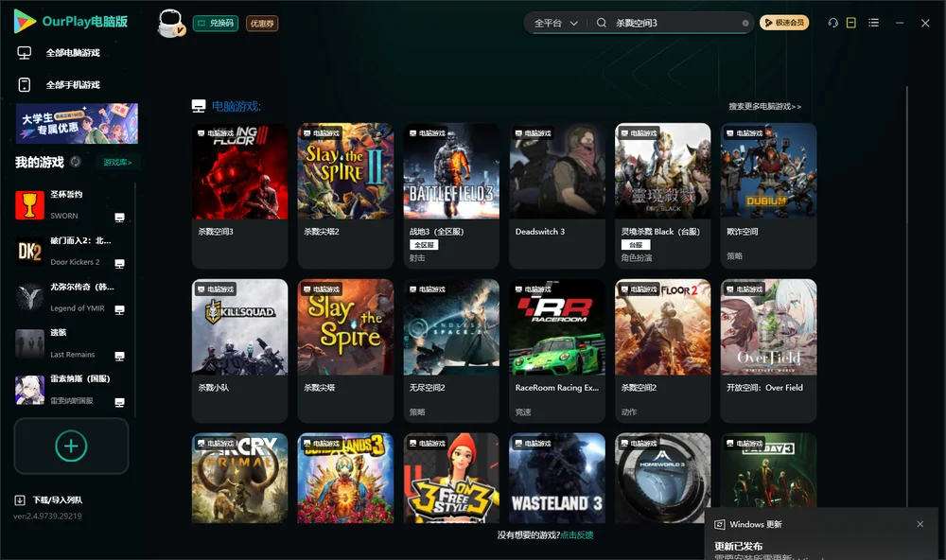Launch Door Kickers 2 from my games
946x560 pixels.
[71, 251]
